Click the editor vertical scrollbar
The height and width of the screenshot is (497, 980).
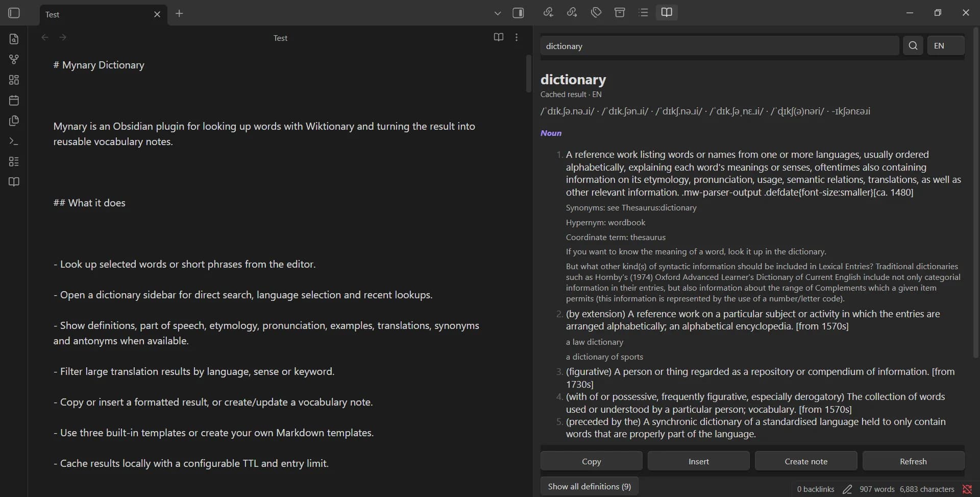(x=529, y=74)
